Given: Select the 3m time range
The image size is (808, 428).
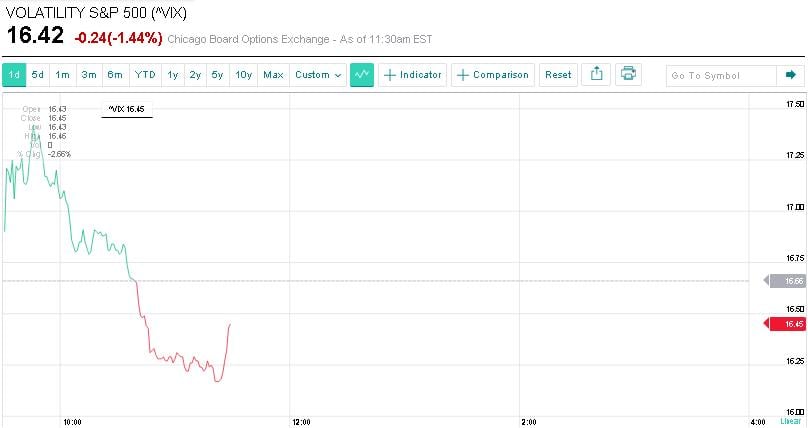Looking at the screenshot, I should [x=89, y=75].
